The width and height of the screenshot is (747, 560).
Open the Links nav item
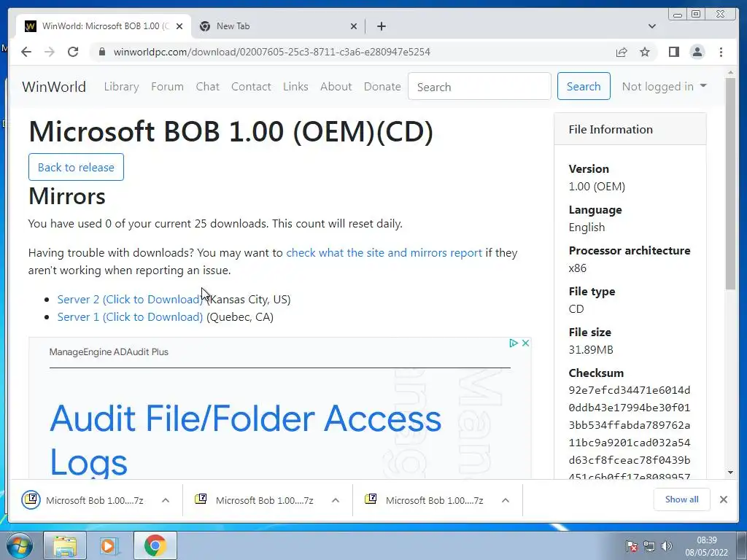[295, 87]
